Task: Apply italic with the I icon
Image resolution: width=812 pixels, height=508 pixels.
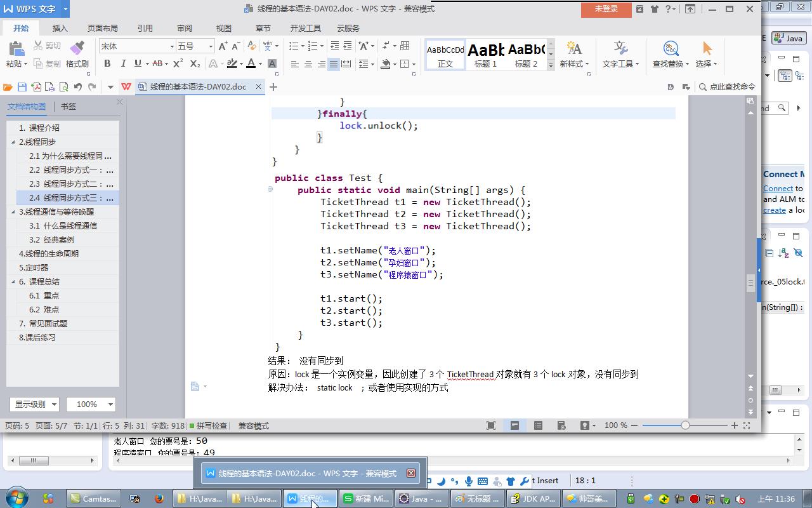Action: point(122,63)
